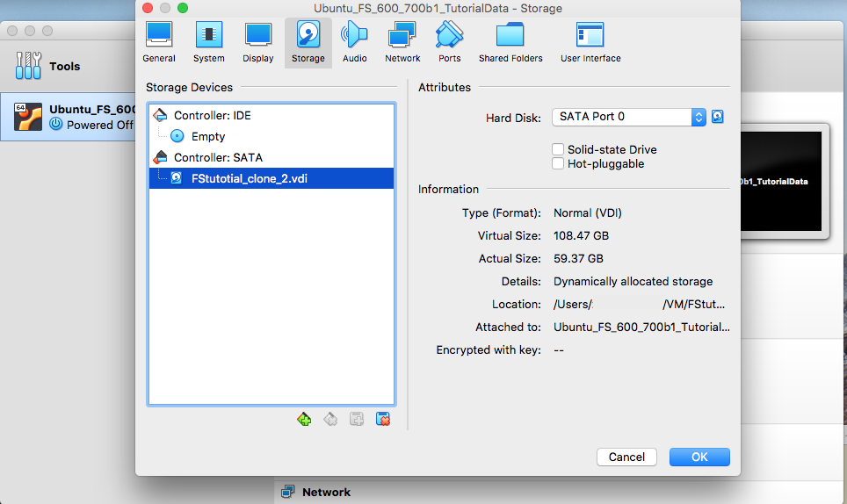
Task: Open the Shared Folders settings section
Action: coord(510,42)
